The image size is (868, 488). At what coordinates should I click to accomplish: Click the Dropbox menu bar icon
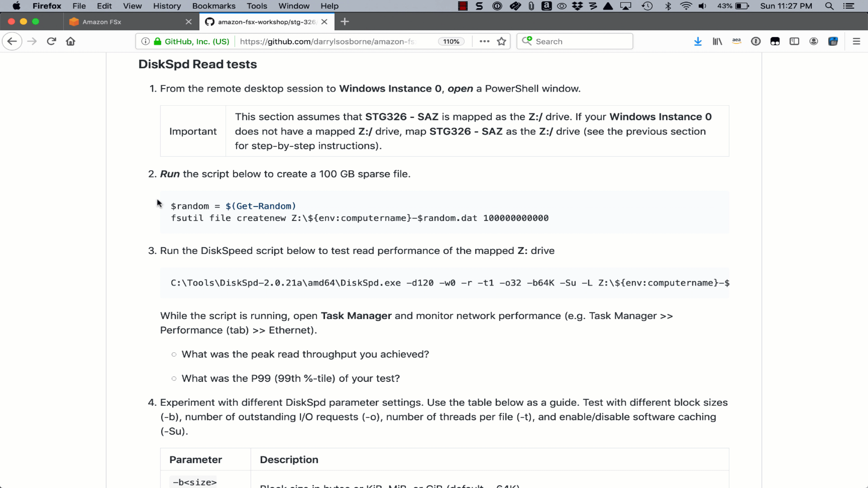[x=577, y=6]
